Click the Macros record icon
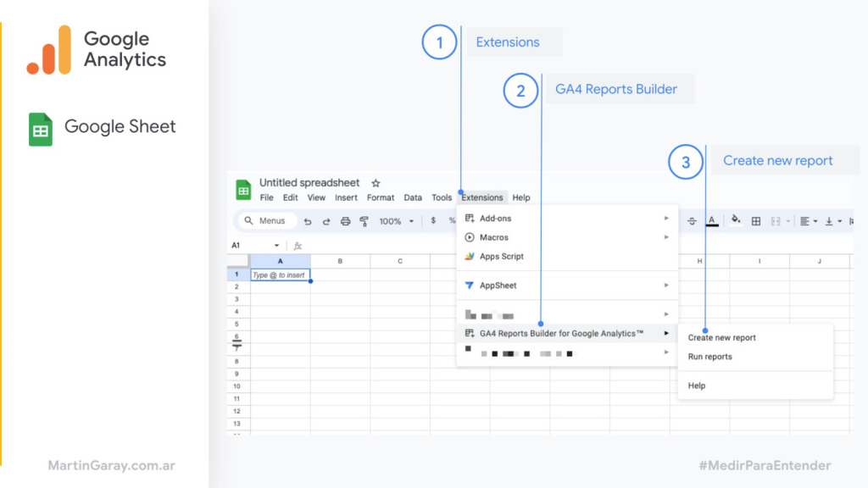The image size is (868, 488). [x=470, y=237]
